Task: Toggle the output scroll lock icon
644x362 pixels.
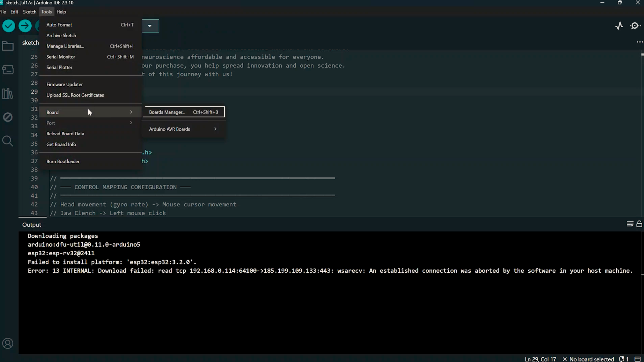Action: (x=639, y=224)
